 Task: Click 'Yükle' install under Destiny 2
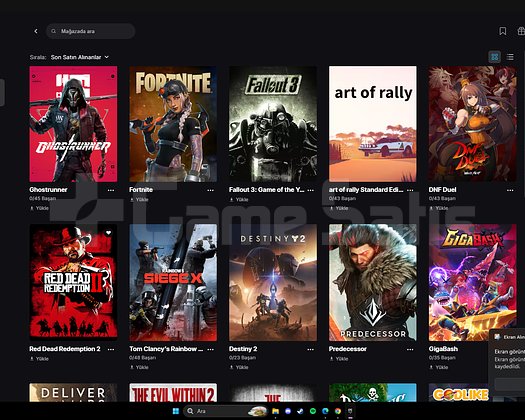point(239,367)
